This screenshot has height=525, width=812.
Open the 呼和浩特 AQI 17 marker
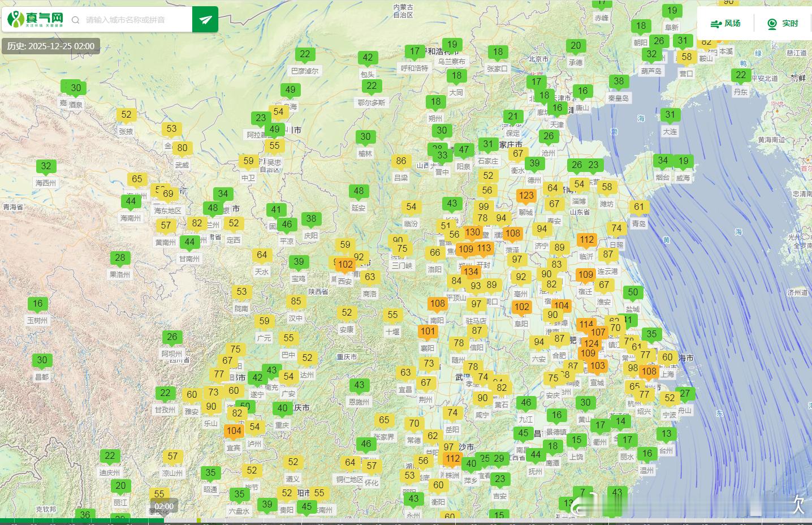pyautogui.click(x=414, y=52)
